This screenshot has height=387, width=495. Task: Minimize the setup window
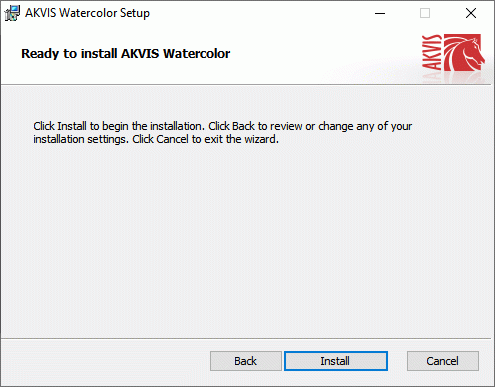(380, 13)
